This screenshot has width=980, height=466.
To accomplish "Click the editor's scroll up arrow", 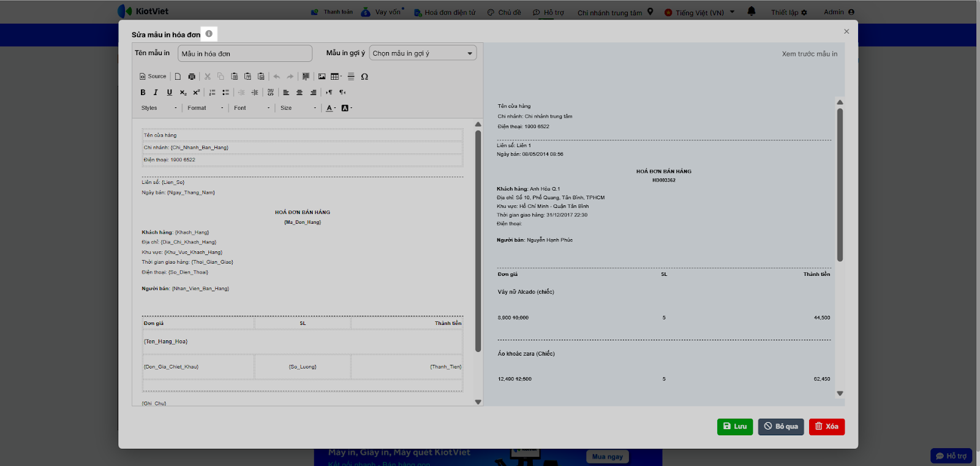I will (478, 124).
